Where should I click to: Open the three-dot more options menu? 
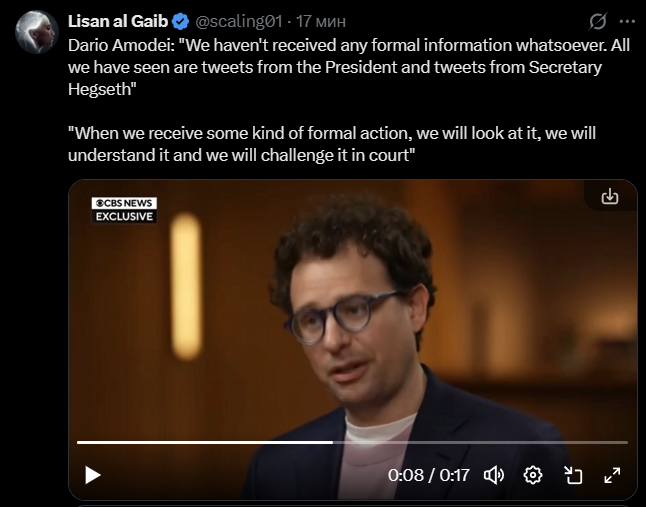coord(627,21)
